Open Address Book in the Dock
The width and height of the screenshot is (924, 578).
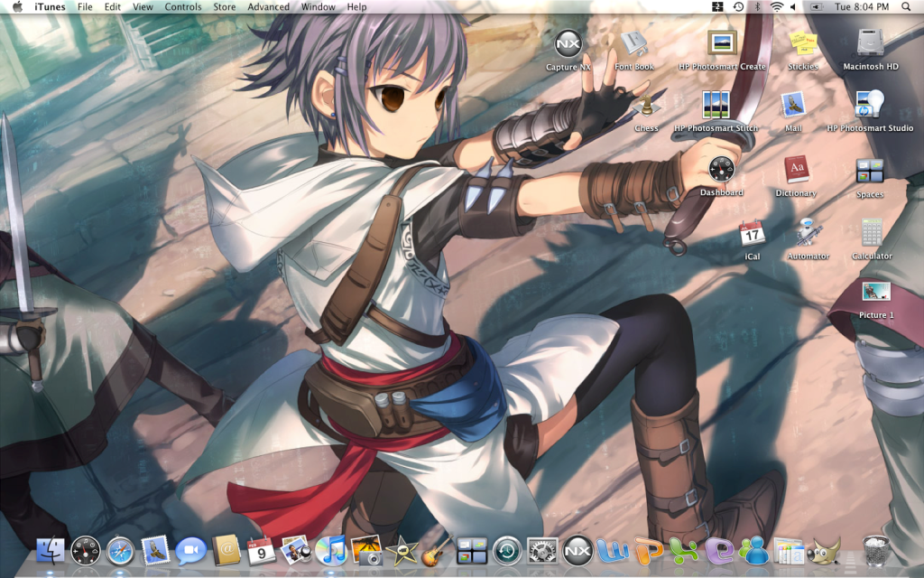pyautogui.click(x=226, y=551)
